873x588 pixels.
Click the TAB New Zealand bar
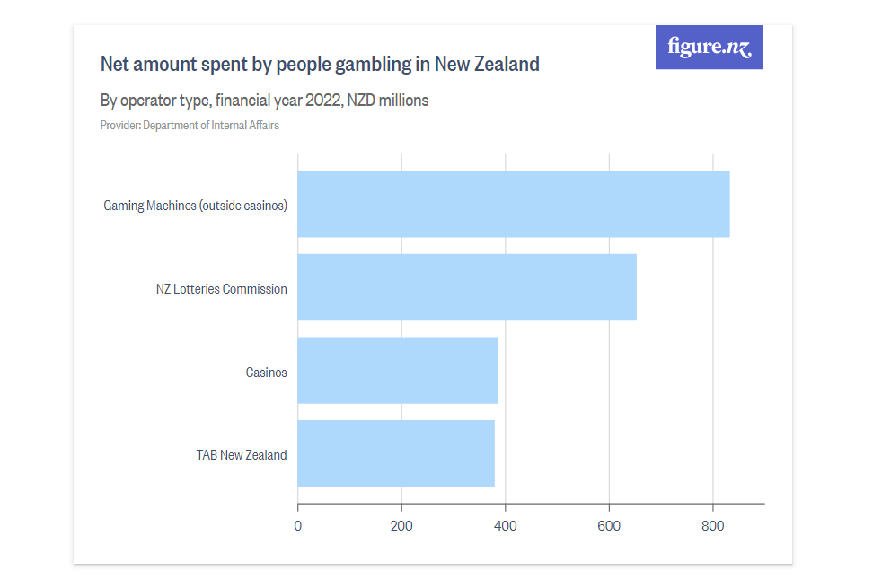396,453
